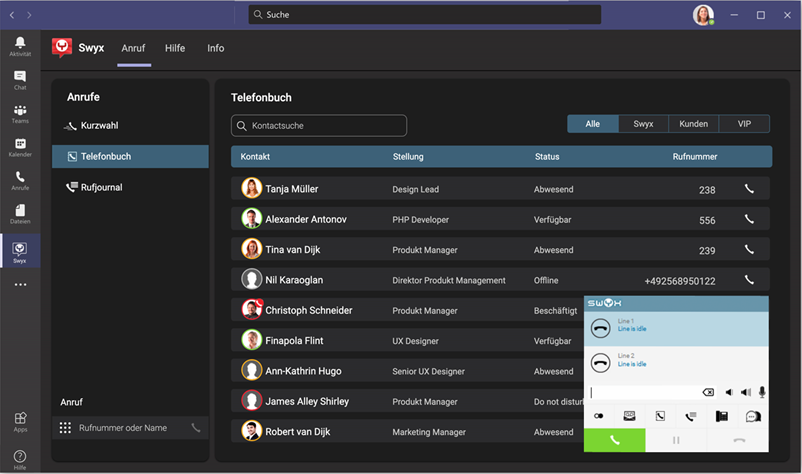Select contact Ann-Kathrin Hugo
The image size is (802, 474).
point(303,371)
